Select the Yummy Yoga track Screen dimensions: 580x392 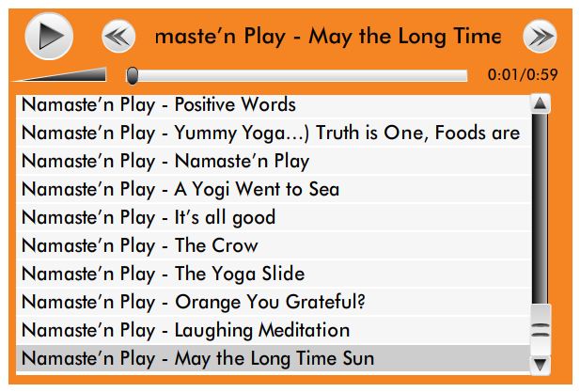tap(270, 133)
